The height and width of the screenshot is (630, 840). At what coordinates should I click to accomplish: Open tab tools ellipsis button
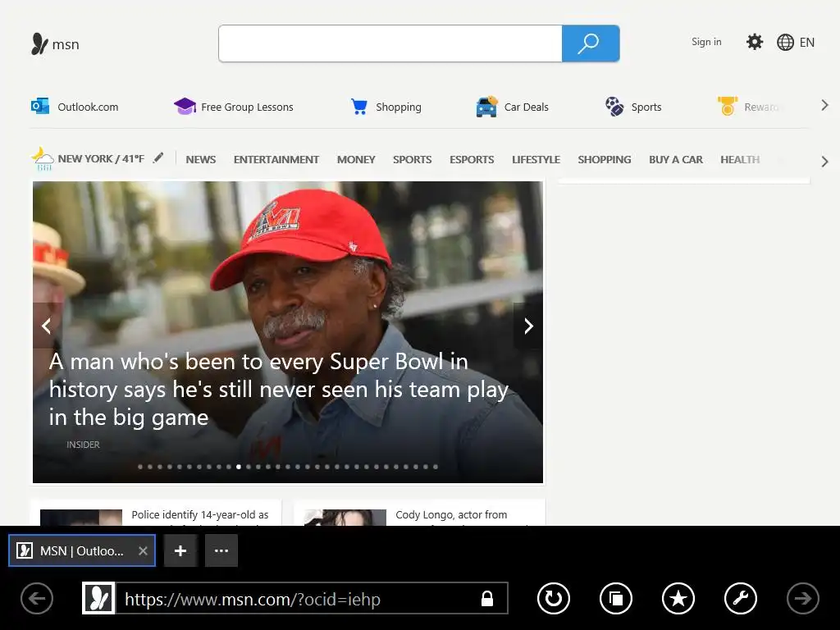[221, 550]
